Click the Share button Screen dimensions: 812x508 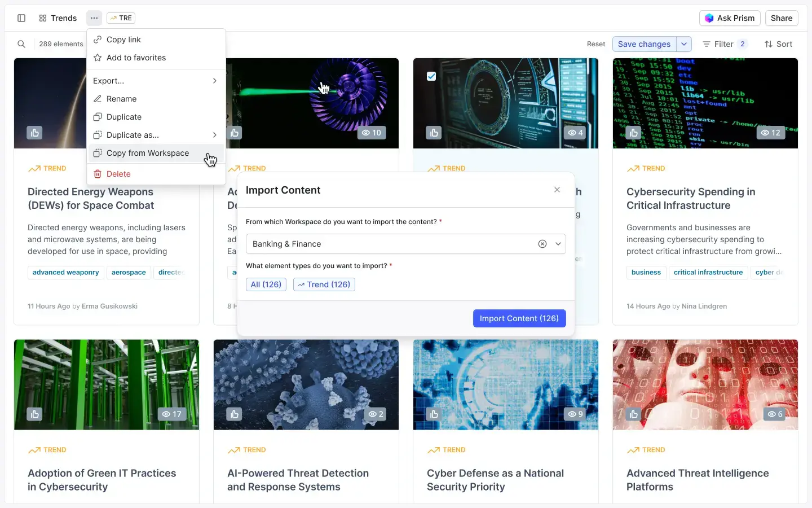coord(782,18)
